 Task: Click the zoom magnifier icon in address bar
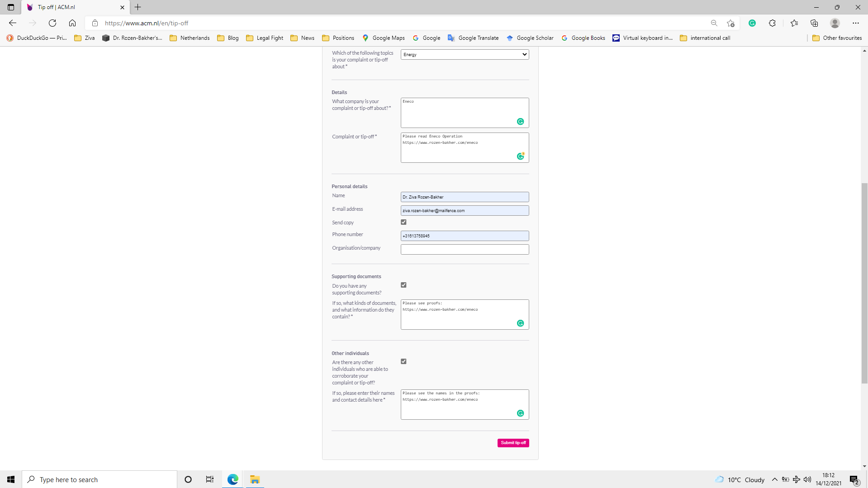point(714,23)
